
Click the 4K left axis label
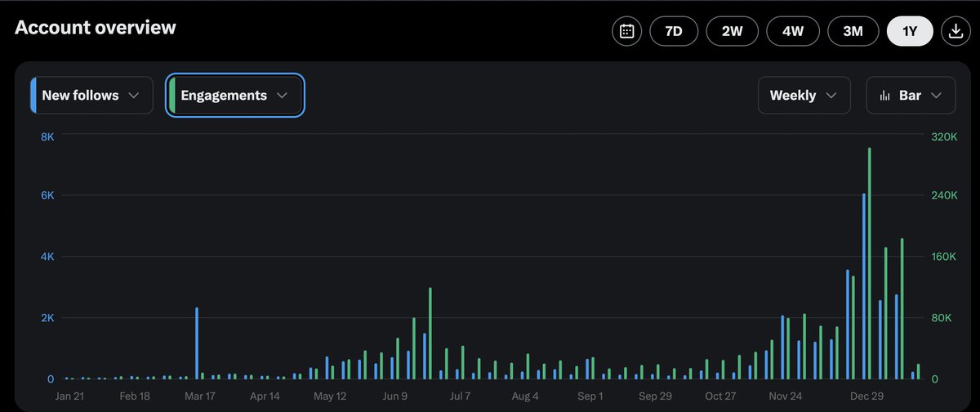click(x=47, y=257)
